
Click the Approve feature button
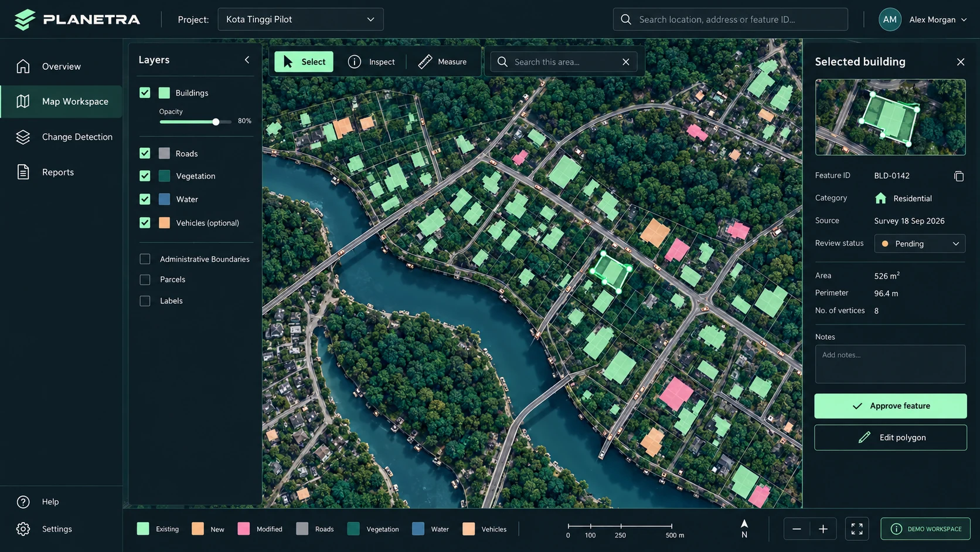(890, 406)
